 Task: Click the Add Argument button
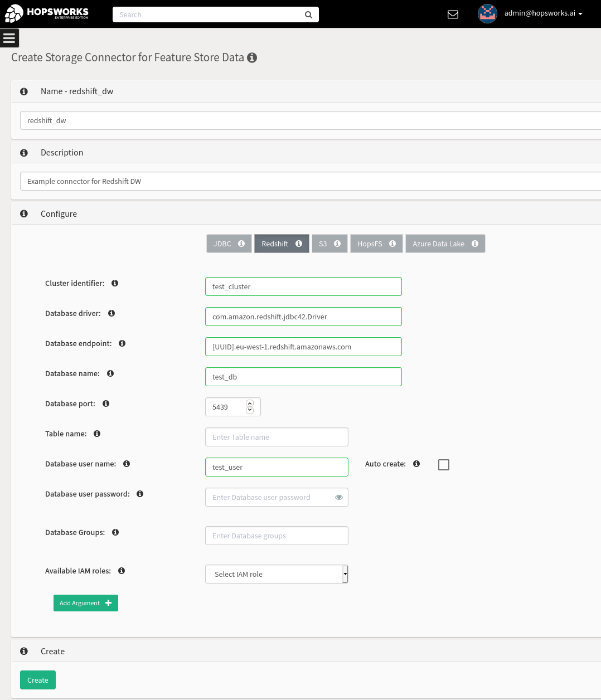[86, 603]
